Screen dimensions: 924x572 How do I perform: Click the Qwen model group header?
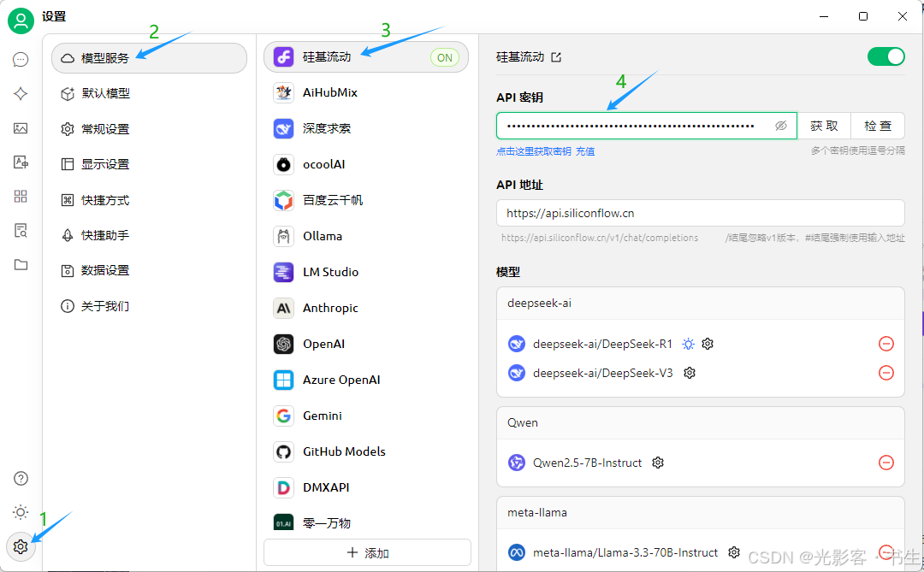700,423
